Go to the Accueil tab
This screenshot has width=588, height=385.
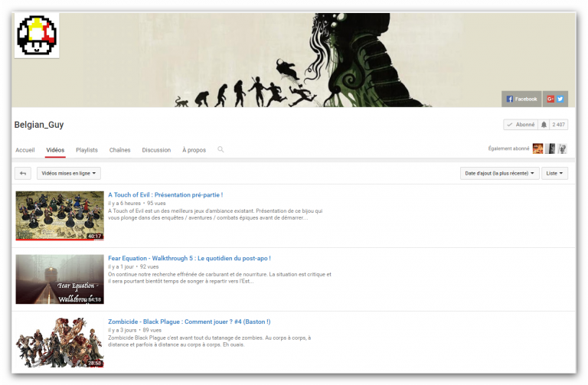(x=25, y=150)
